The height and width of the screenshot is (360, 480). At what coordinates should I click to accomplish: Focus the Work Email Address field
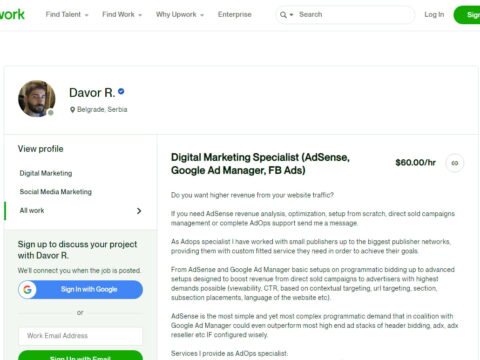(80, 336)
